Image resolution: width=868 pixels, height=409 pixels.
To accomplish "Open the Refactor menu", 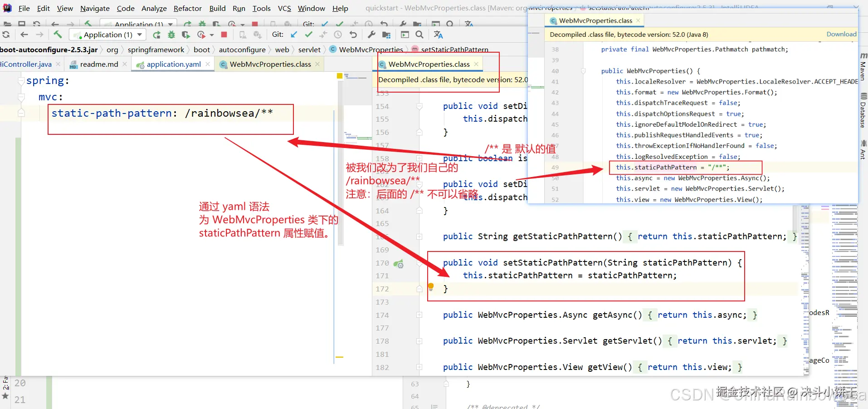I will tap(188, 8).
